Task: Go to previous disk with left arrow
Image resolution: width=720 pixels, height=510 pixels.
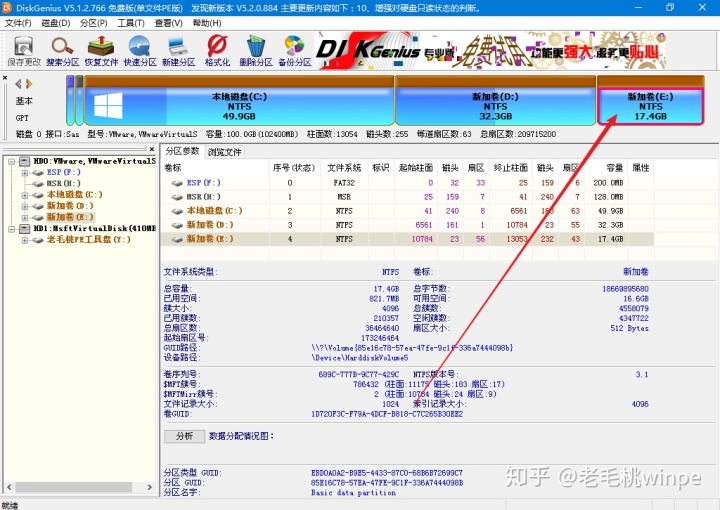Action: pyautogui.click(x=18, y=84)
